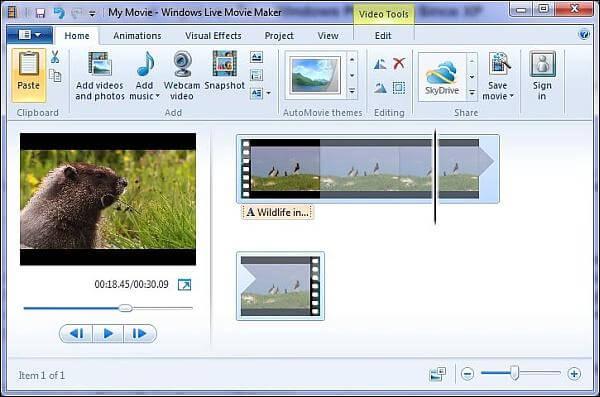Play the preview video
This screenshot has height=397, width=600.
[x=108, y=333]
